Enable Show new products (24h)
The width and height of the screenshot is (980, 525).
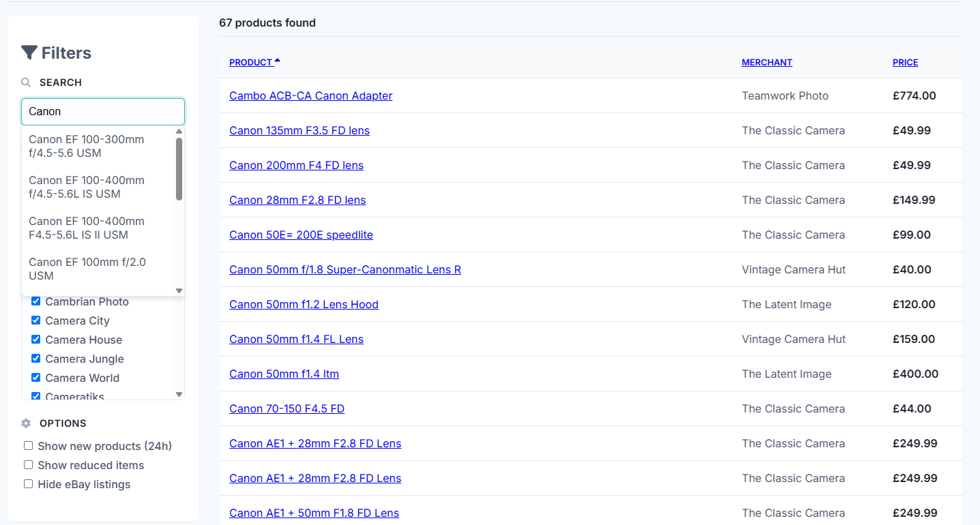pyautogui.click(x=29, y=446)
